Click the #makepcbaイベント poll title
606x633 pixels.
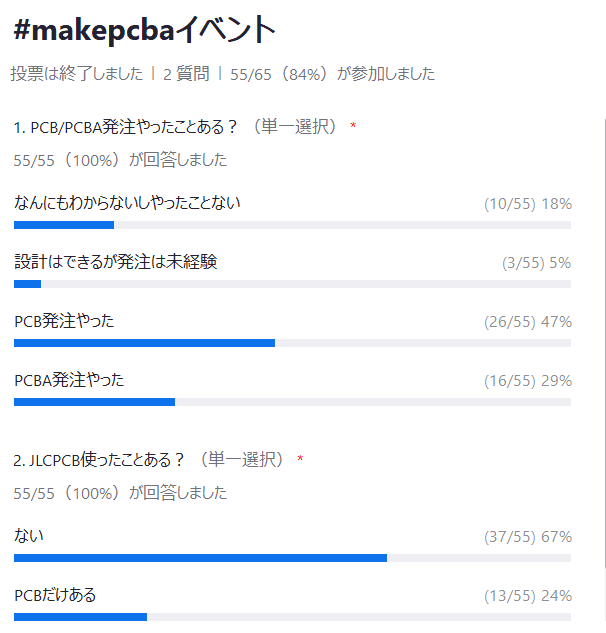pyautogui.click(x=145, y=30)
